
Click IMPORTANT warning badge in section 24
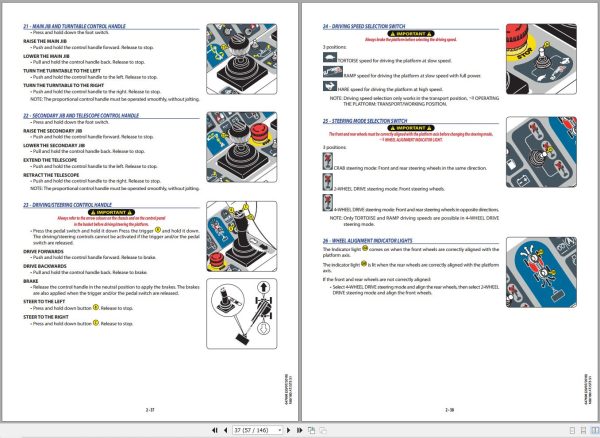[411, 34]
